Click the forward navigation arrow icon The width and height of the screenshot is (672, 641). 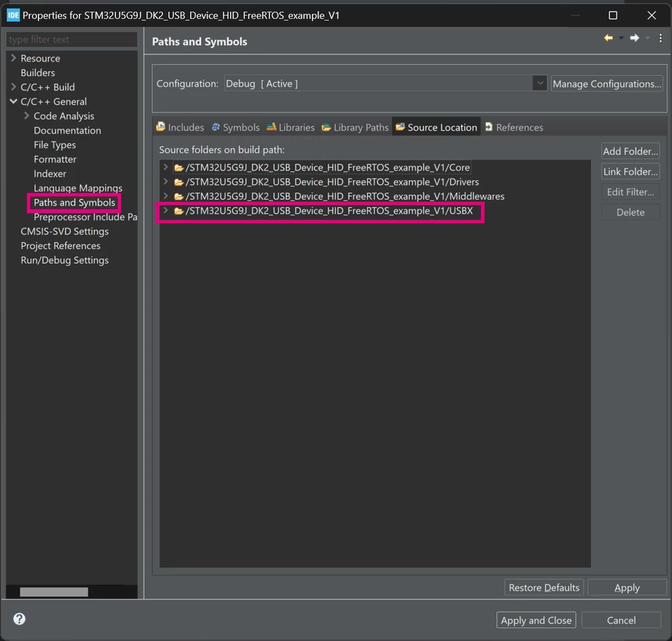[635, 38]
